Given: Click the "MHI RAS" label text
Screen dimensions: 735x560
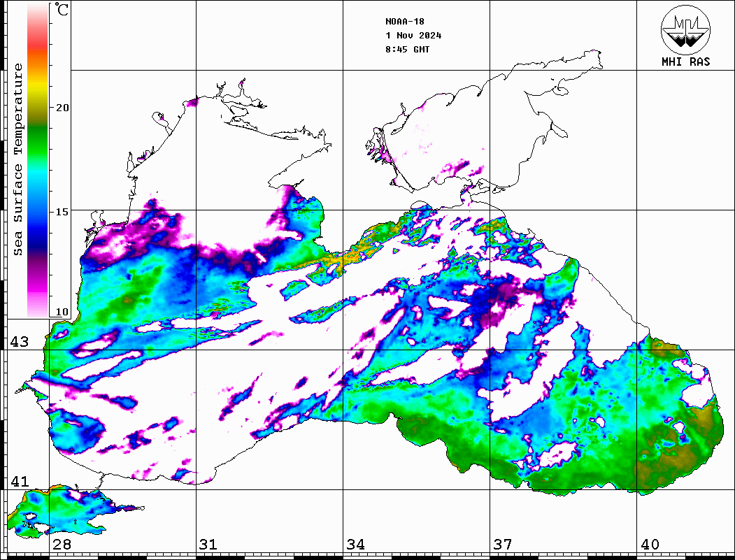Looking at the screenshot, I should coord(686,62).
